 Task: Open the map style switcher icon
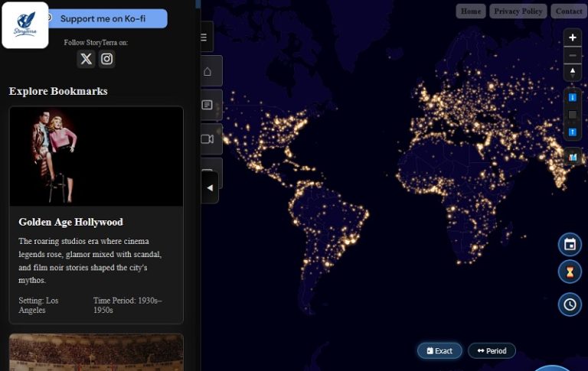tap(572, 157)
